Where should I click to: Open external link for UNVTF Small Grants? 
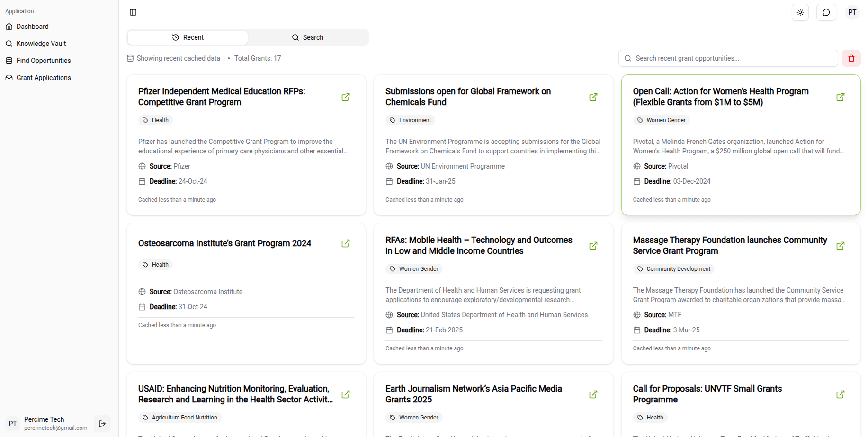pos(840,394)
